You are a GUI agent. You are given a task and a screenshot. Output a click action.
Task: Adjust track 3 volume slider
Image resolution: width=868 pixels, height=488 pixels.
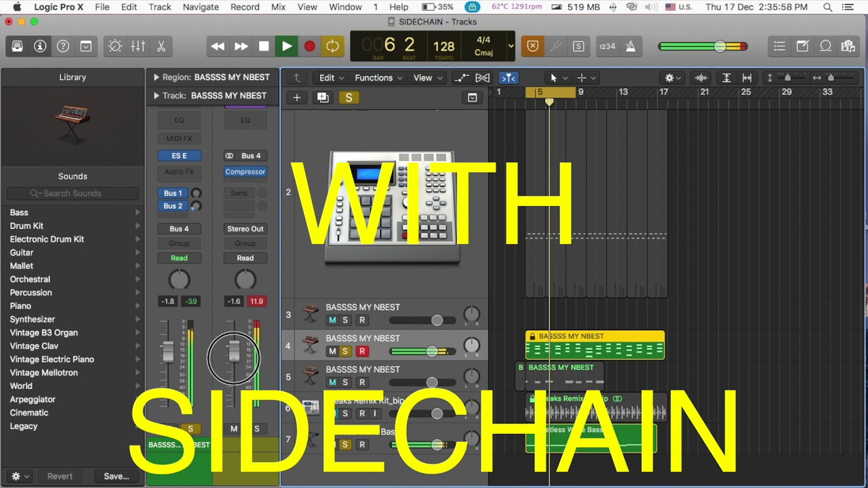click(437, 320)
